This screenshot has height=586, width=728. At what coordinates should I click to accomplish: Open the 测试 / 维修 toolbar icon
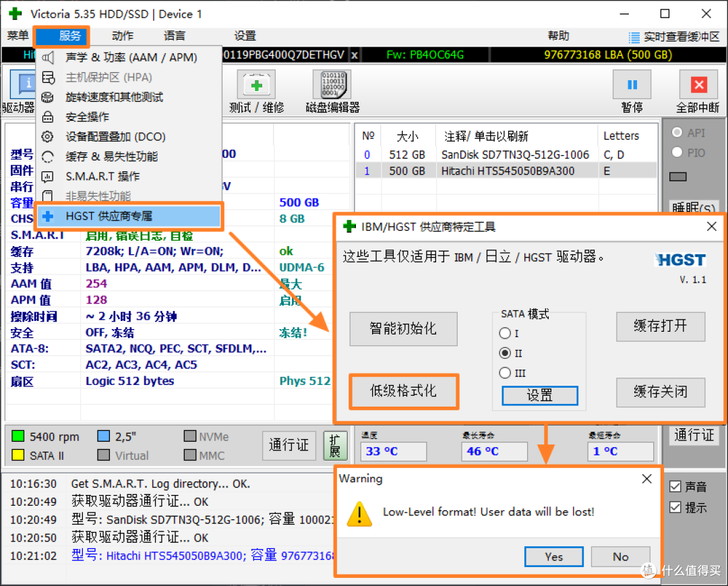point(256,85)
